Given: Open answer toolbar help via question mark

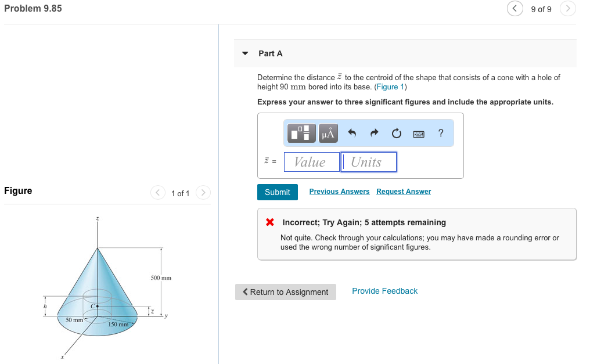Looking at the screenshot, I should (441, 133).
